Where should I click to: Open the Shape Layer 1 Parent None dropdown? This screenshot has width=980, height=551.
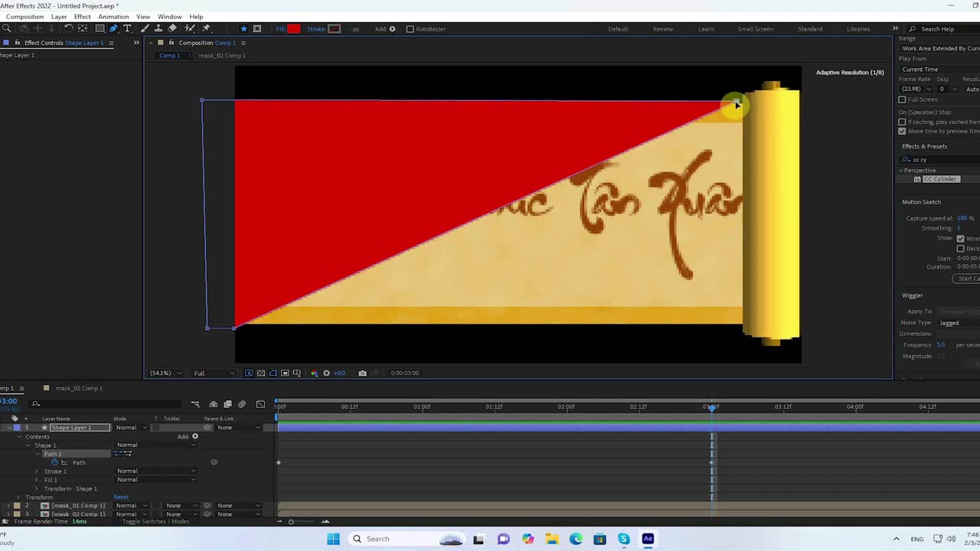[x=238, y=428]
